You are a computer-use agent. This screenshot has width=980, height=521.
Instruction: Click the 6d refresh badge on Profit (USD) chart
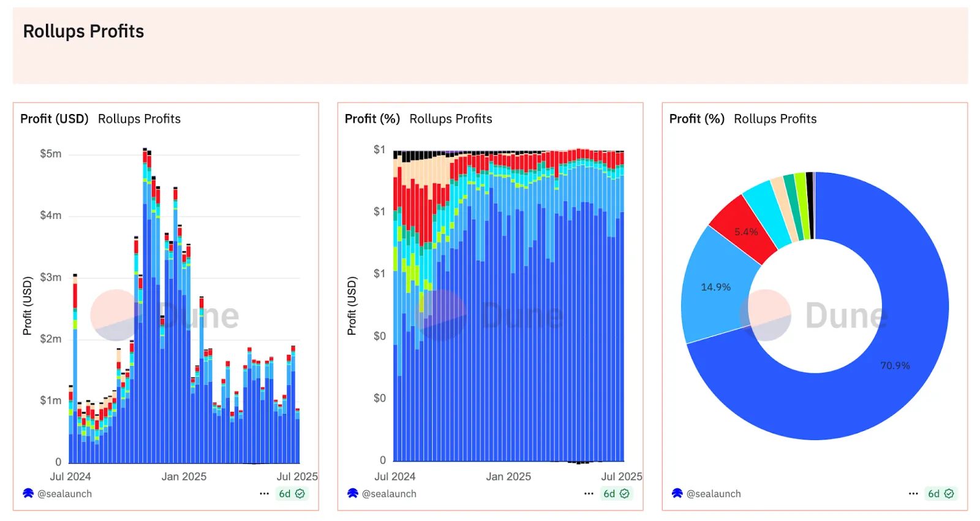tap(292, 493)
